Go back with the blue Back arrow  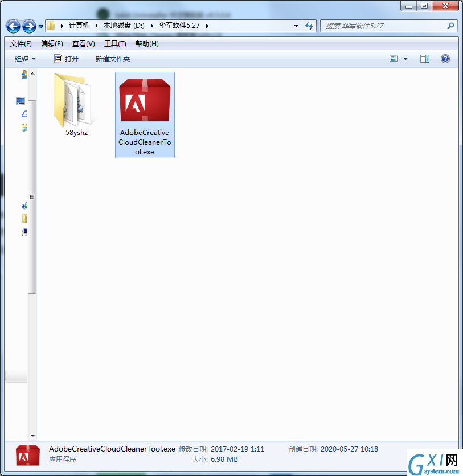[13, 26]
